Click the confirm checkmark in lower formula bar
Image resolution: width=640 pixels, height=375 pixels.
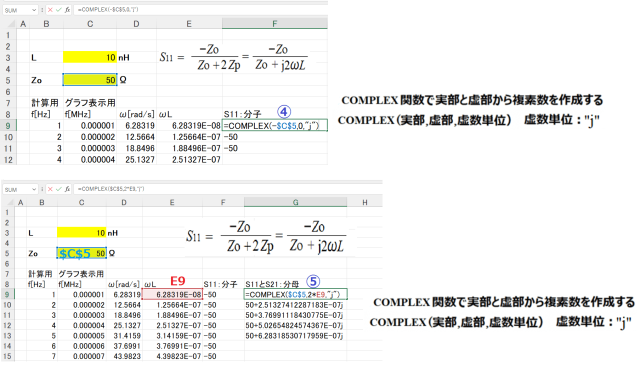click(58, 189)
